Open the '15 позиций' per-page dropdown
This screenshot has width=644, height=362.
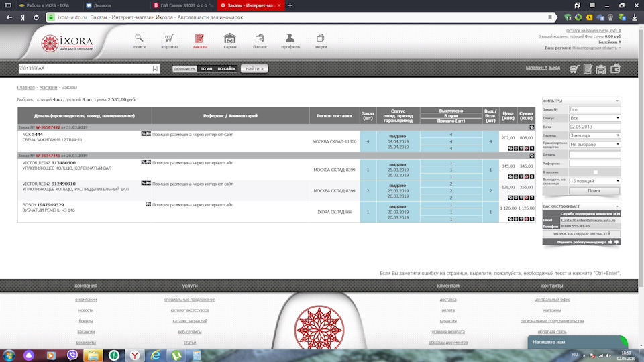pyautogui.click(x=594, y=181)
